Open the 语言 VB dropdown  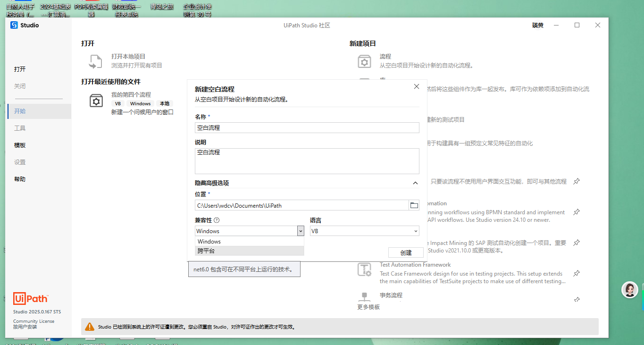click(364, 231)
